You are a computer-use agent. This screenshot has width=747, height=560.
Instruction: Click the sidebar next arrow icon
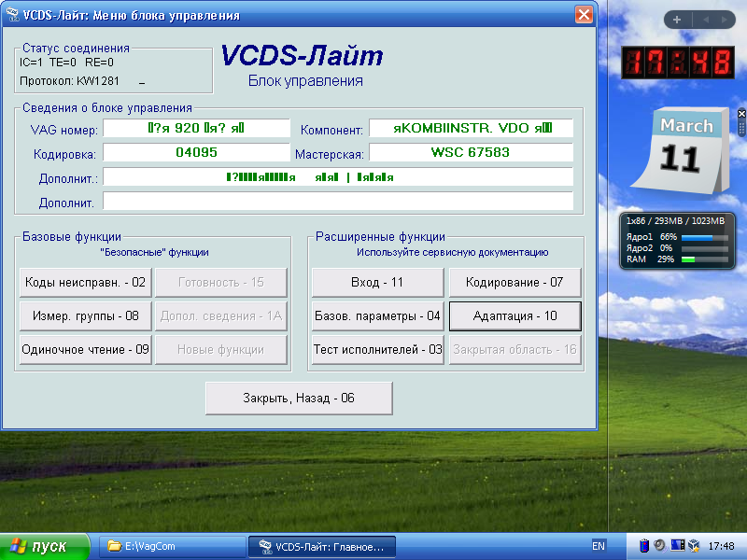(x=725, y=20)
